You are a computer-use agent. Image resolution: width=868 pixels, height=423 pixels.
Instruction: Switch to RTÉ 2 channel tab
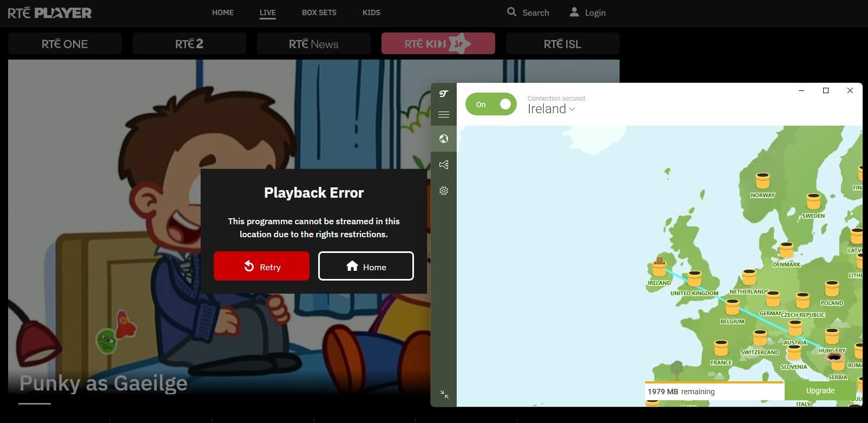189,43
